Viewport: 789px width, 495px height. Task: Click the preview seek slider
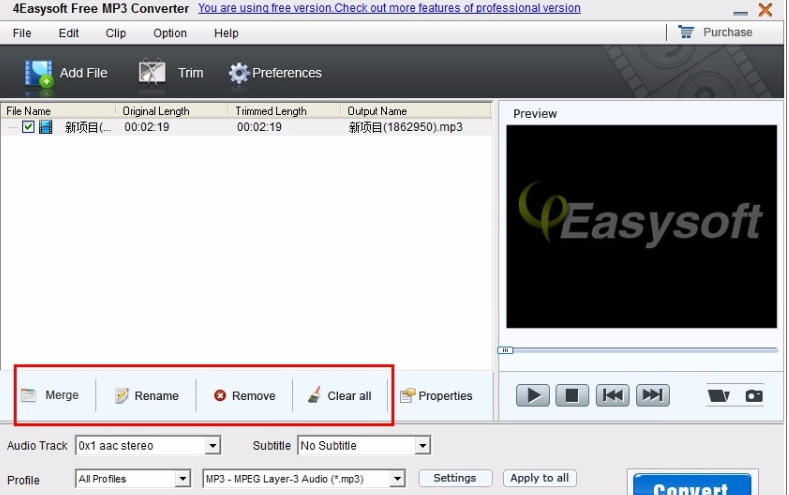click(x=640, y=350)
